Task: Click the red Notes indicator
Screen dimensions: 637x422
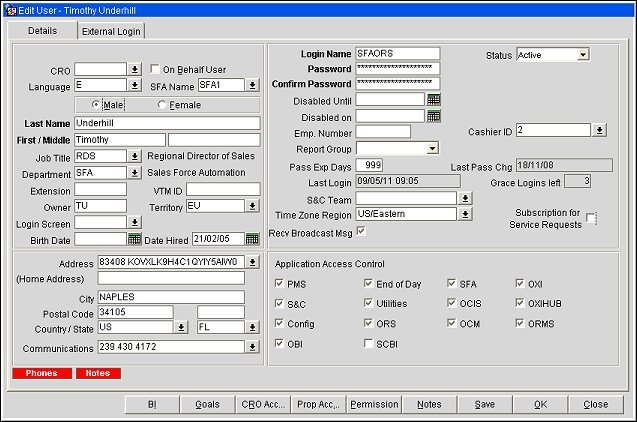Action: click(98, 374)
